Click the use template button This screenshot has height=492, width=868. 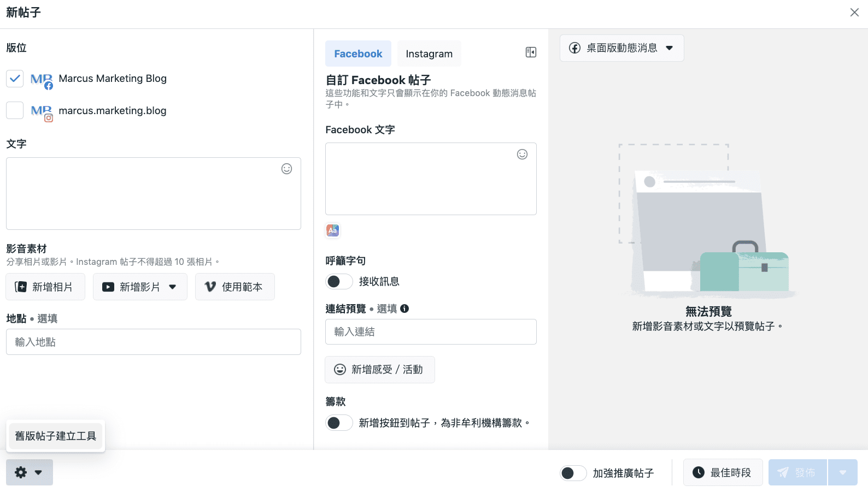point(234,287)
